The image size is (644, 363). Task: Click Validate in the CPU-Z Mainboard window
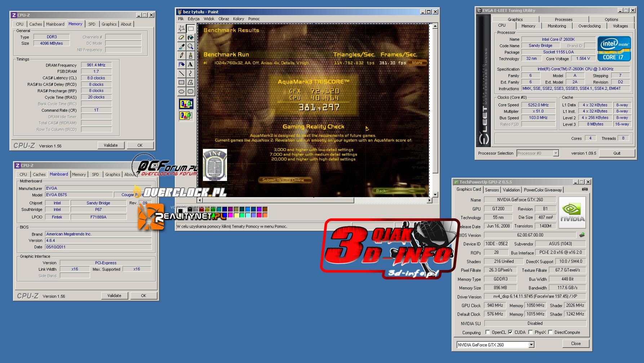[114, 296]
